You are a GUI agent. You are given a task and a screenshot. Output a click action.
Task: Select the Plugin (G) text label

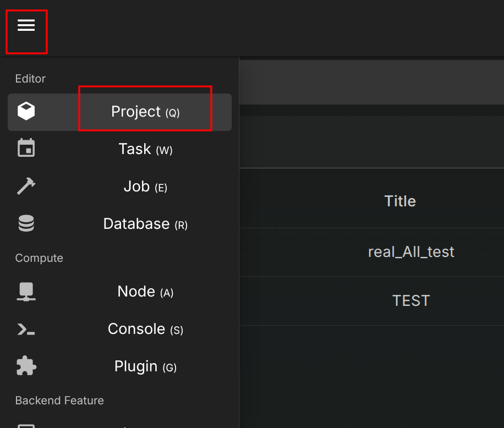click(145, 366)
